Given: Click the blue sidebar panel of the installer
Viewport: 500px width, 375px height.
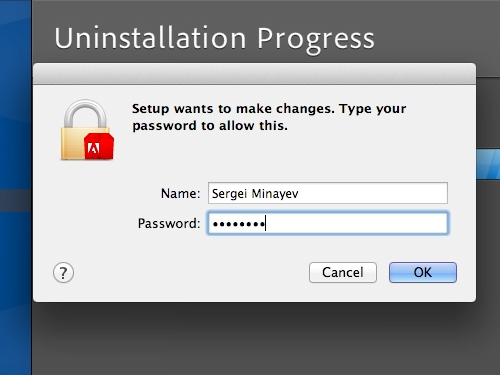Looking at the screenshot, I should coord(16,187).
